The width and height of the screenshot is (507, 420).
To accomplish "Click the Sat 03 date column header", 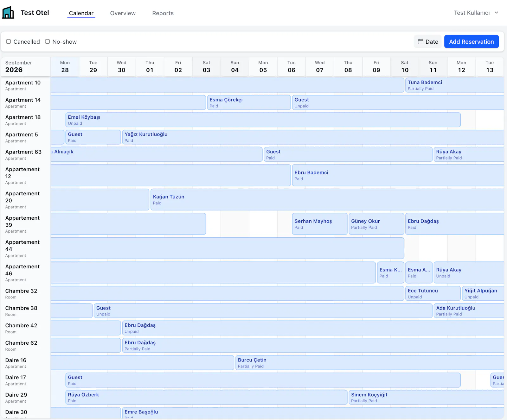I will [x=207, y=67].
